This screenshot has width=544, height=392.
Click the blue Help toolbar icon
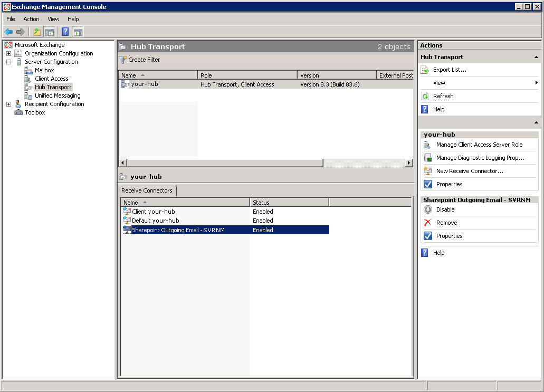(65, 32)
